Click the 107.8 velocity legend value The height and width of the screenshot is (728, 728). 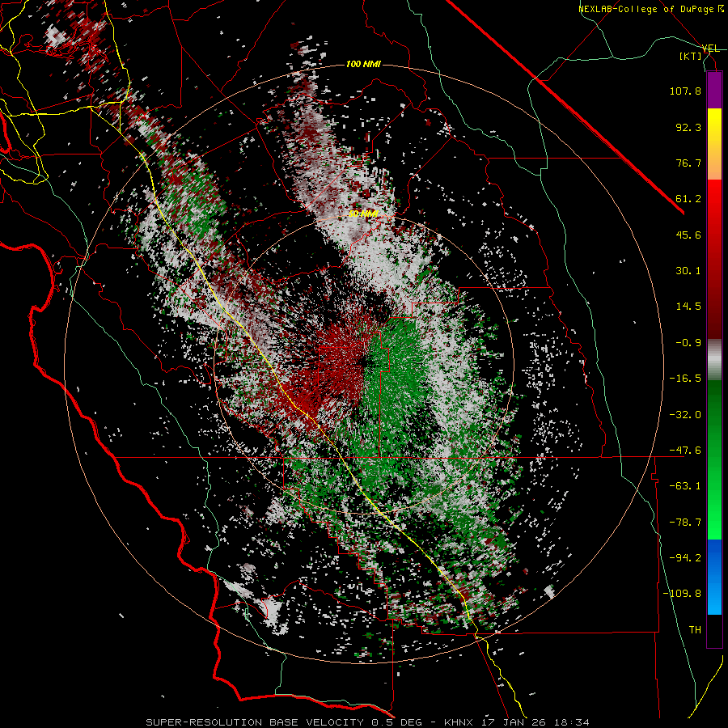[685, 91]
